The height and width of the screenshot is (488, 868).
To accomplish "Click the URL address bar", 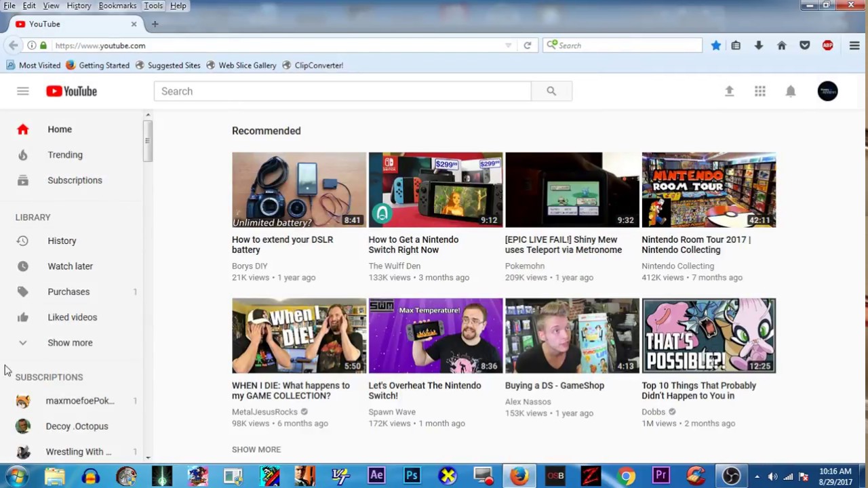I will coord(278,45).
